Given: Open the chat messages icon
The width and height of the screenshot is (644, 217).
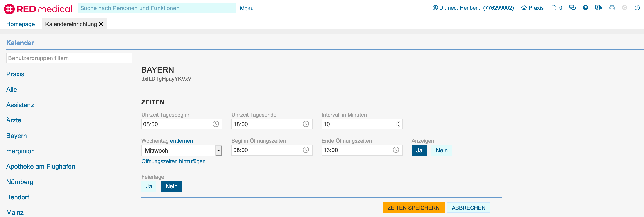Looking at the screenshot, I should pos(572,8).
